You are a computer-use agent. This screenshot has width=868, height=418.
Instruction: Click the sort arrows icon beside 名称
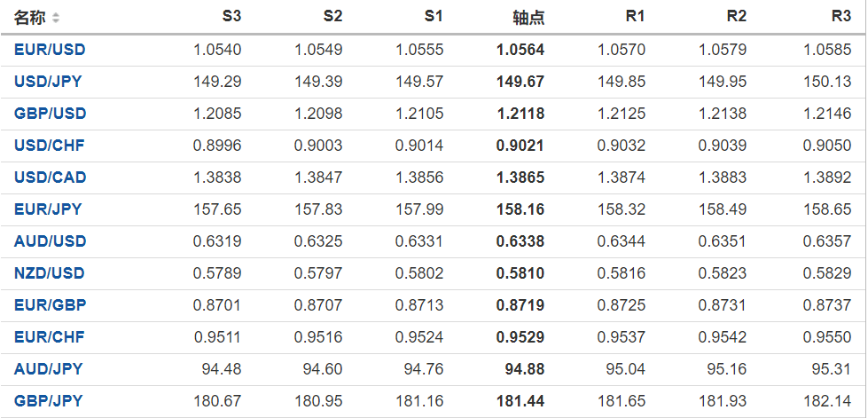57,18
